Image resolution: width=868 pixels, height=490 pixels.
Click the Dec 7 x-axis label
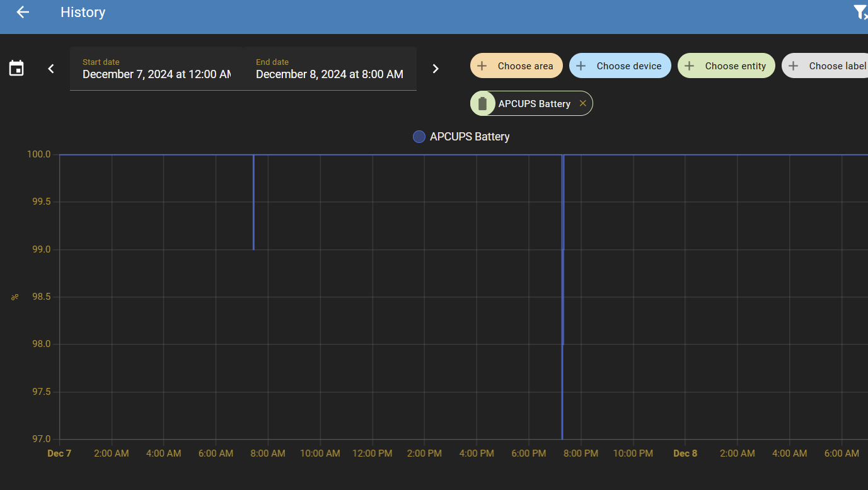60,453
